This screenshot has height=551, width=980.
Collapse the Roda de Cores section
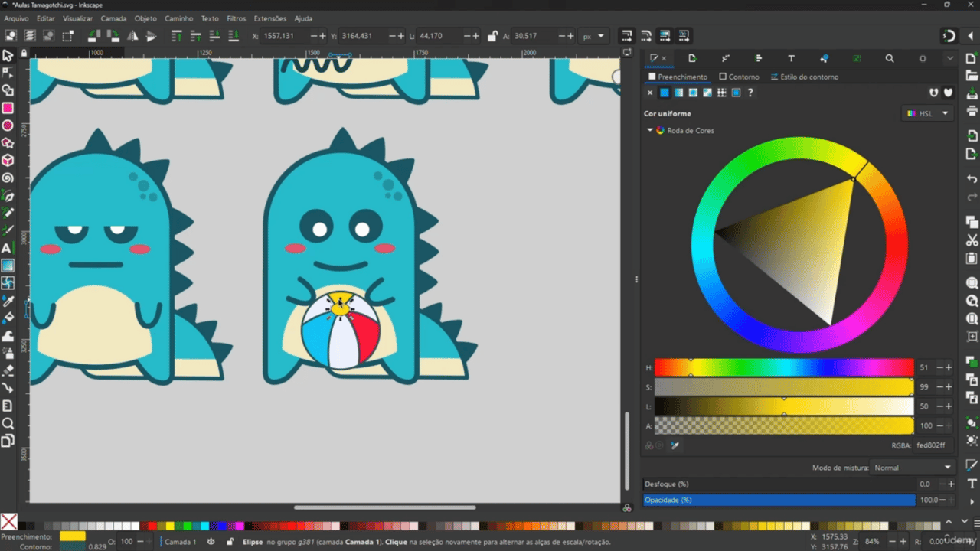point(650,130)
